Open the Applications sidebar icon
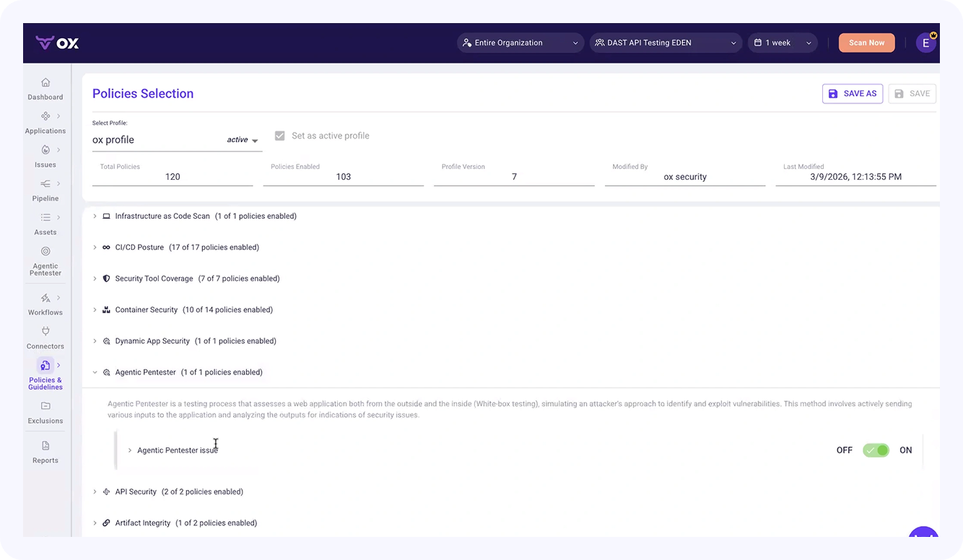This screenshot has width=963, height=560. click(45, 116)
